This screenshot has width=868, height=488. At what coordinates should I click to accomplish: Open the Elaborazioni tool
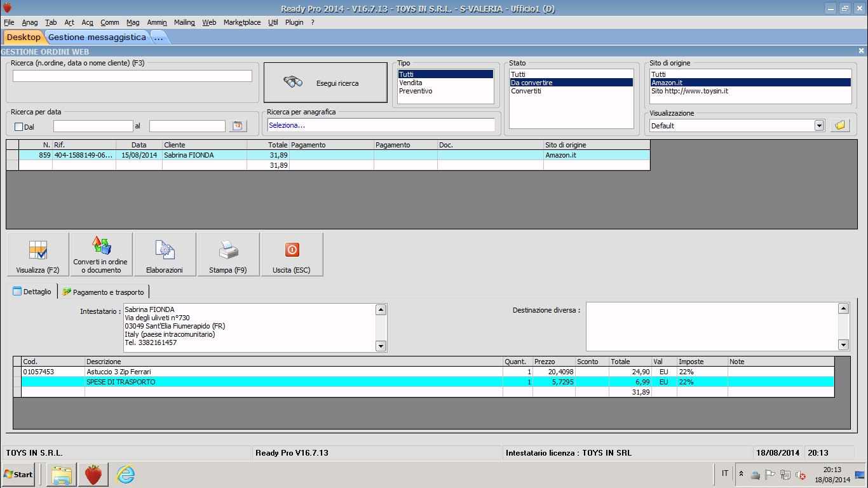coord(165,254)
